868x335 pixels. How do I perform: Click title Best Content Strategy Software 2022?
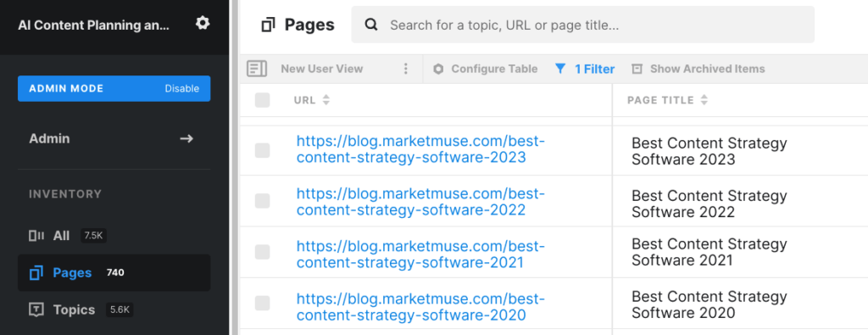[709, 204]
